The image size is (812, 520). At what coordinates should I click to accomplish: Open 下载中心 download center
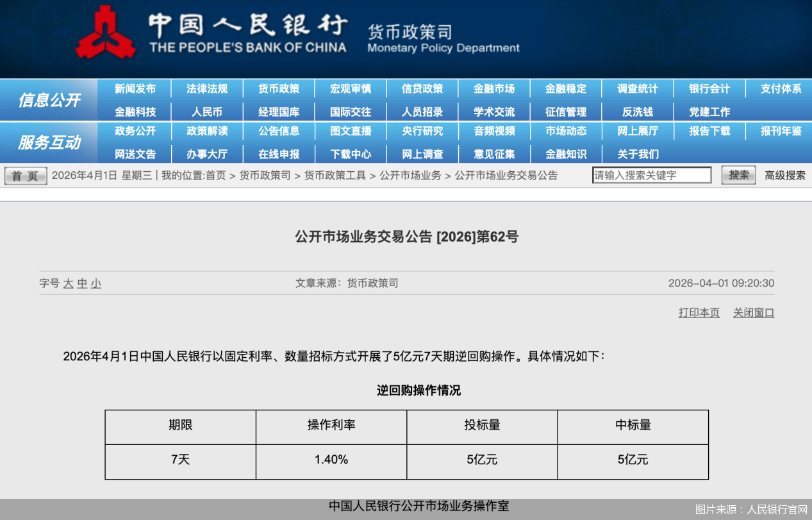click(350, 154)
